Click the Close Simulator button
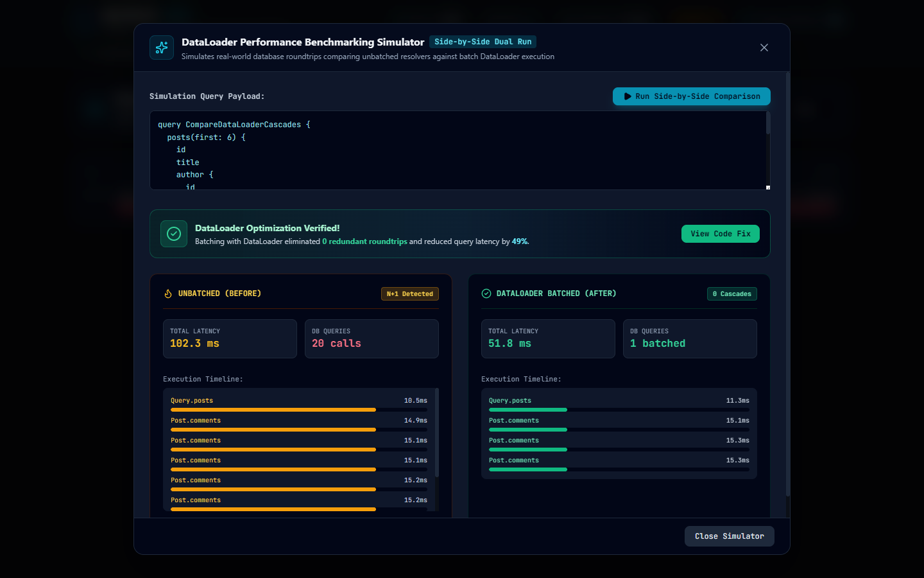 pos(730,536)
